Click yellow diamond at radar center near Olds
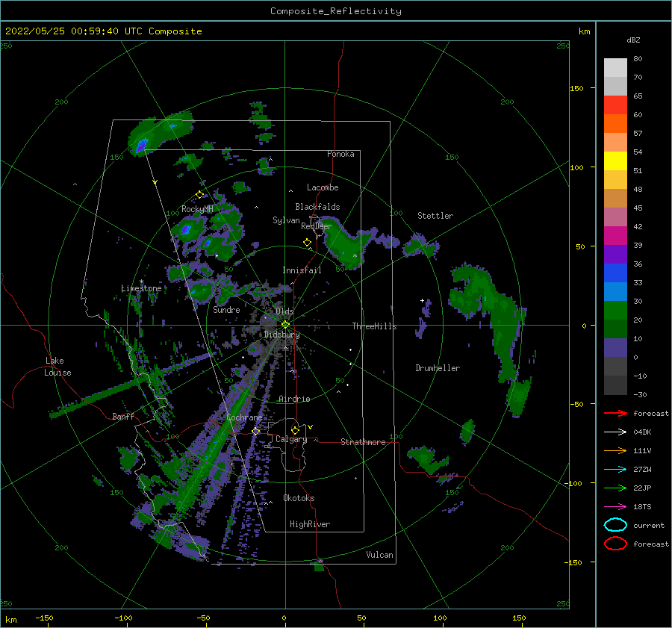Image resolution: width=672 pixels, height=628 pixels. click(x=285, y=325)
